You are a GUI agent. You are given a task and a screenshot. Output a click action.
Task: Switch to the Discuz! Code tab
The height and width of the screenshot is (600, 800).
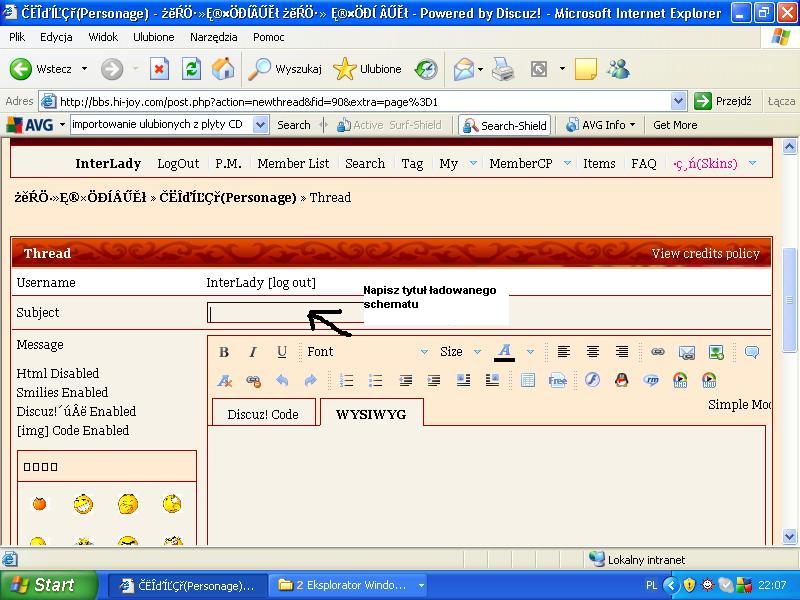click(x=263, y=414)
